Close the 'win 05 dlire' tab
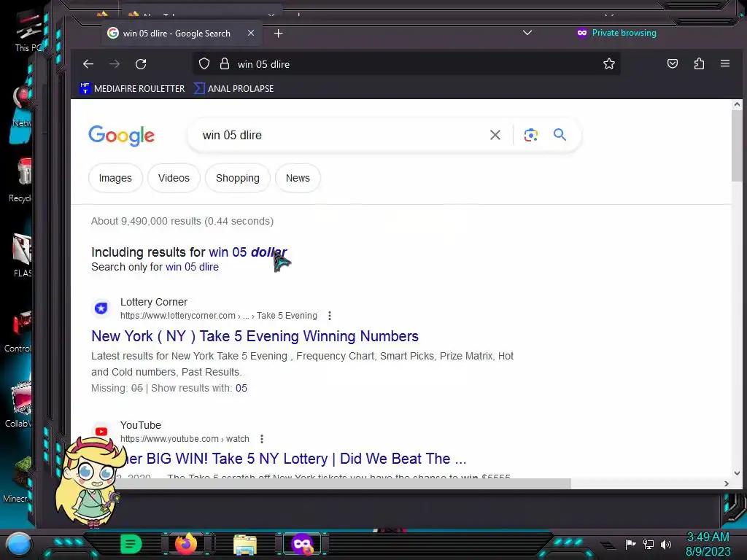747x560 pixels. point(251,33)
